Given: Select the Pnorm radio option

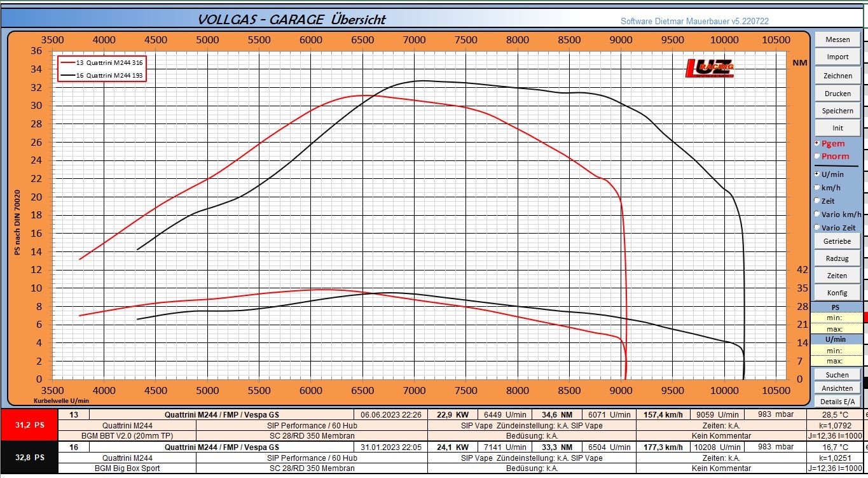Looking at the screenshot, I should 817,156.
